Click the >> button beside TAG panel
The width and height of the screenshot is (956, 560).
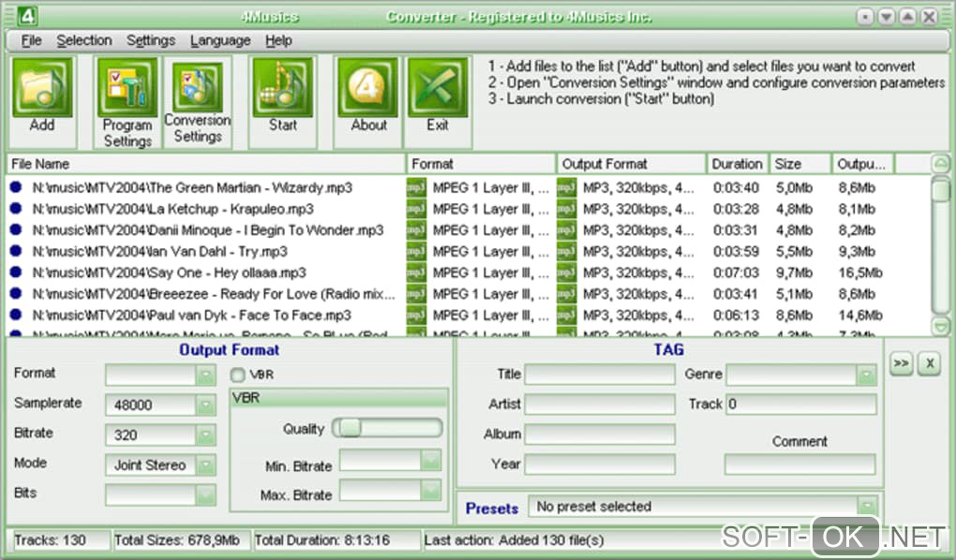click(901, 363)
